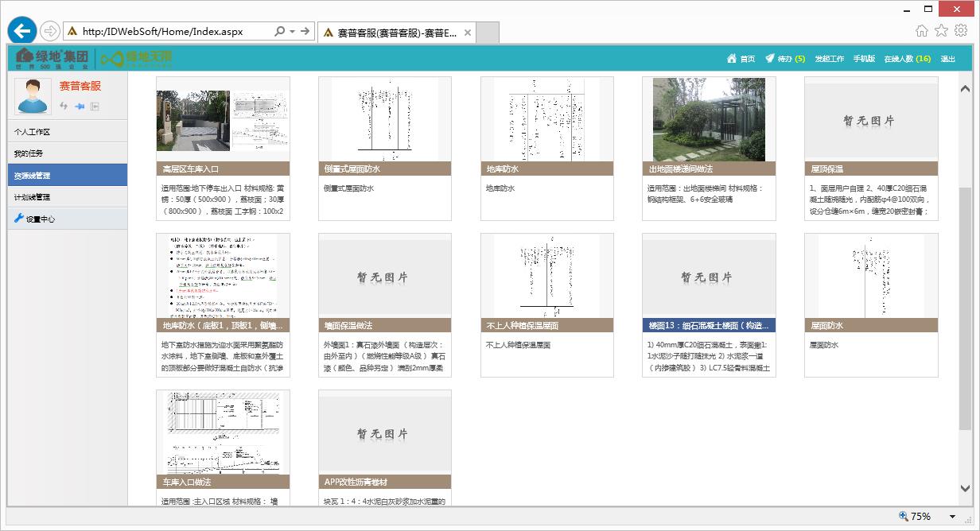The height and width of the screenshot is (531, 980).
Task: Click the magnifier zoom level icon
Action: click(x=904, y=517)
